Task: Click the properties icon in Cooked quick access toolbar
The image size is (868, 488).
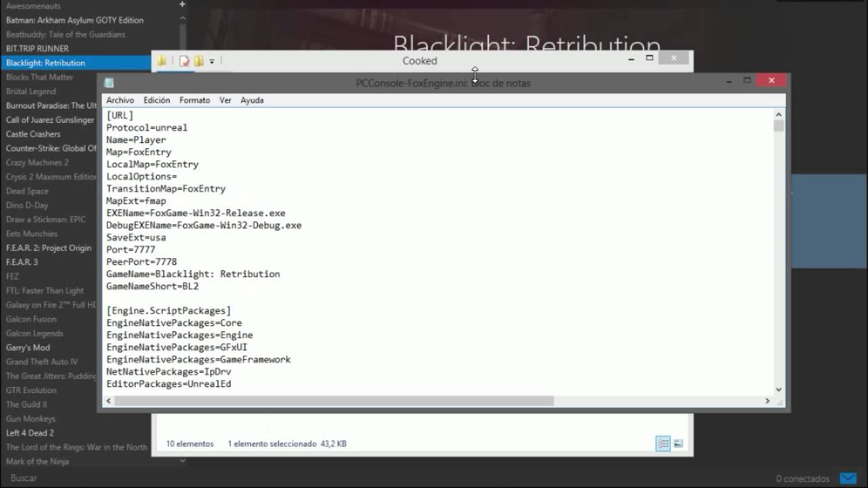Action: pyautogui.click(x=184, y=61)
